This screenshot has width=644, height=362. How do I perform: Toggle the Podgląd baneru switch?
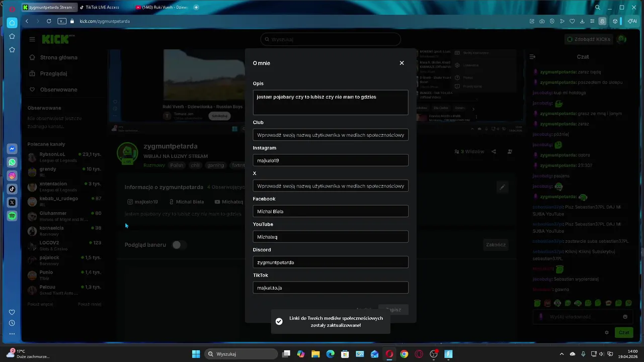[x=179, y=245]
